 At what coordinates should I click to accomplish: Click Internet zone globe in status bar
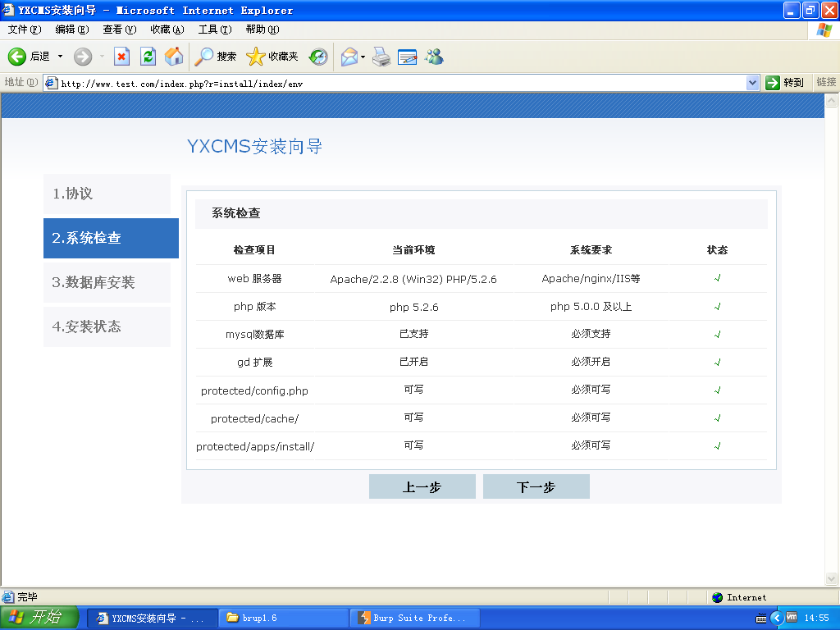tap(717, 597)
